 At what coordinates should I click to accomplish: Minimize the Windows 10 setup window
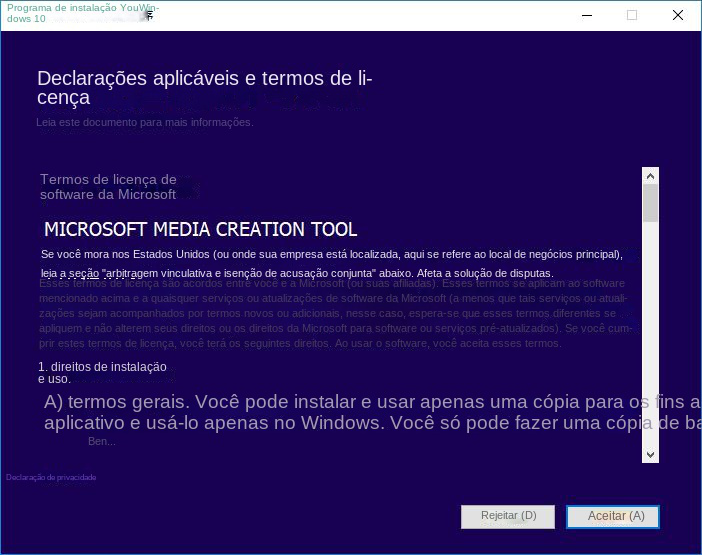(x=587, y=16)
